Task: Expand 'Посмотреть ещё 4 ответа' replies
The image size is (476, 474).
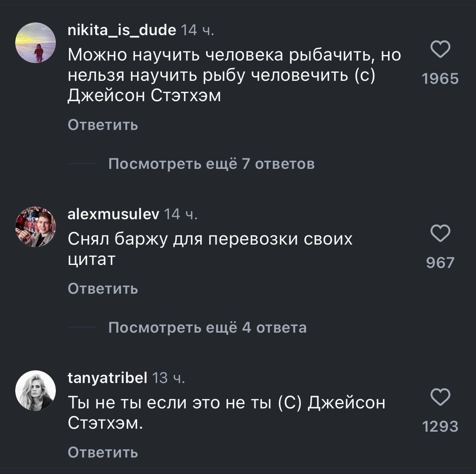Action: (x=207, y=327)
